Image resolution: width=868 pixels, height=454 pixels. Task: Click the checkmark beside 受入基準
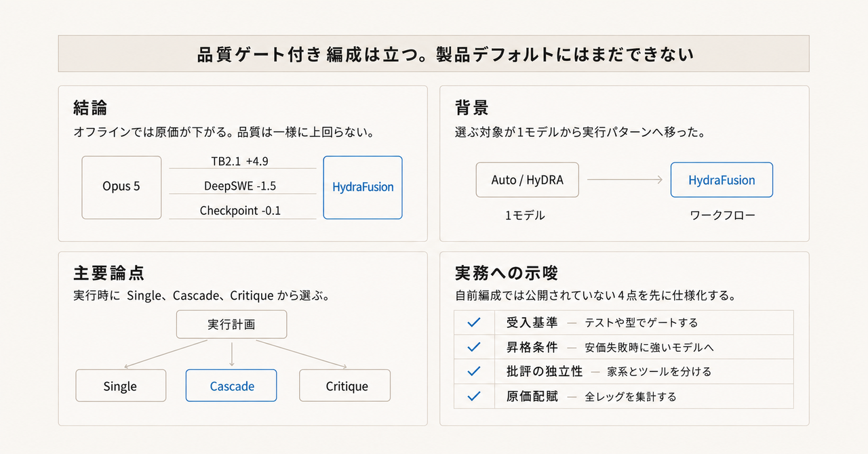(474, 323)
